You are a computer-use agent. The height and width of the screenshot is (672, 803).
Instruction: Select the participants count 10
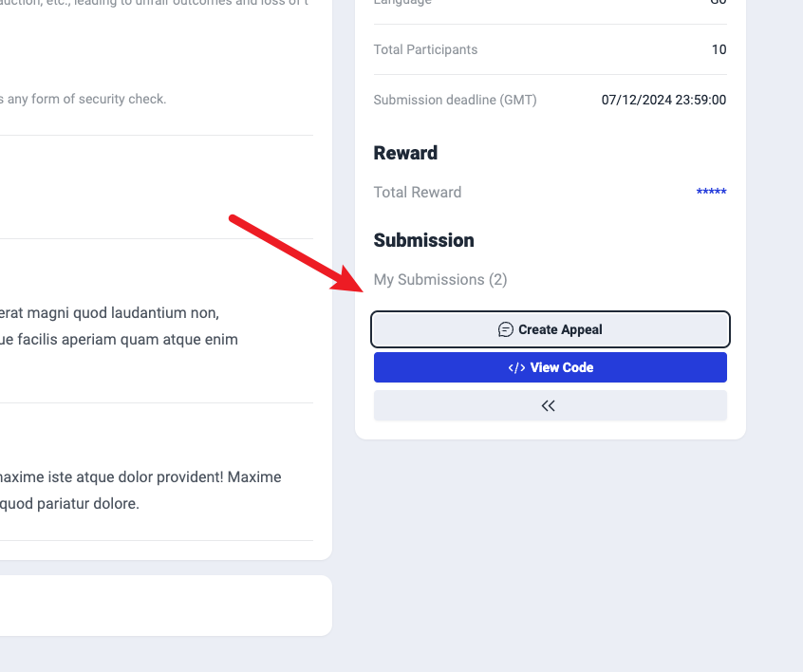point(719,49)
